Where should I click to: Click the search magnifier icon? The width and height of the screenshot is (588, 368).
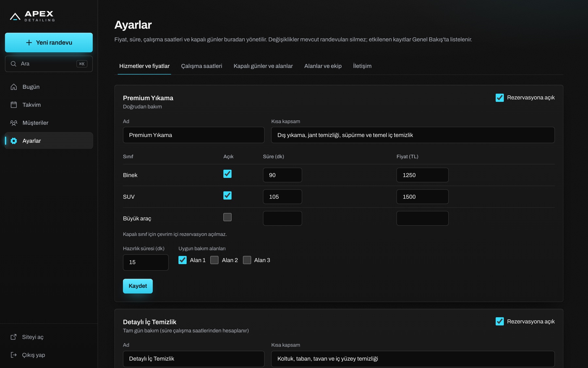pos(13,64)
